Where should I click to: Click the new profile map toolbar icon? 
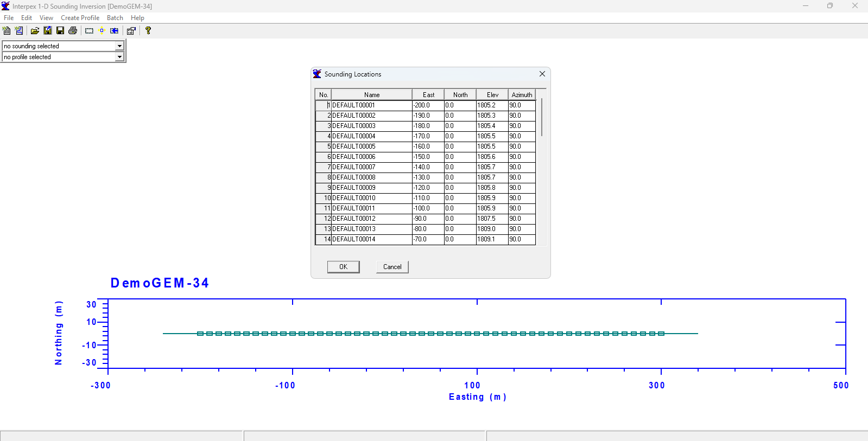[x=19, y=31]
